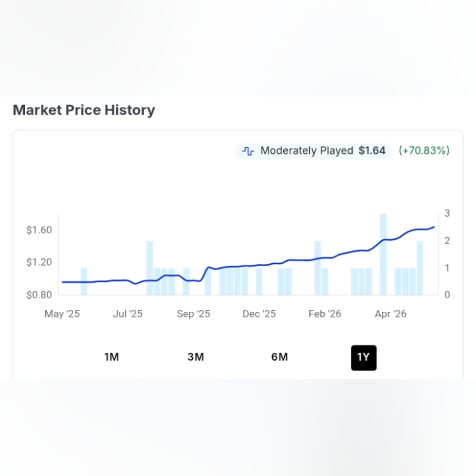
Task: Click the $1.60 y-axis label
Action: (x=39, y=230)
